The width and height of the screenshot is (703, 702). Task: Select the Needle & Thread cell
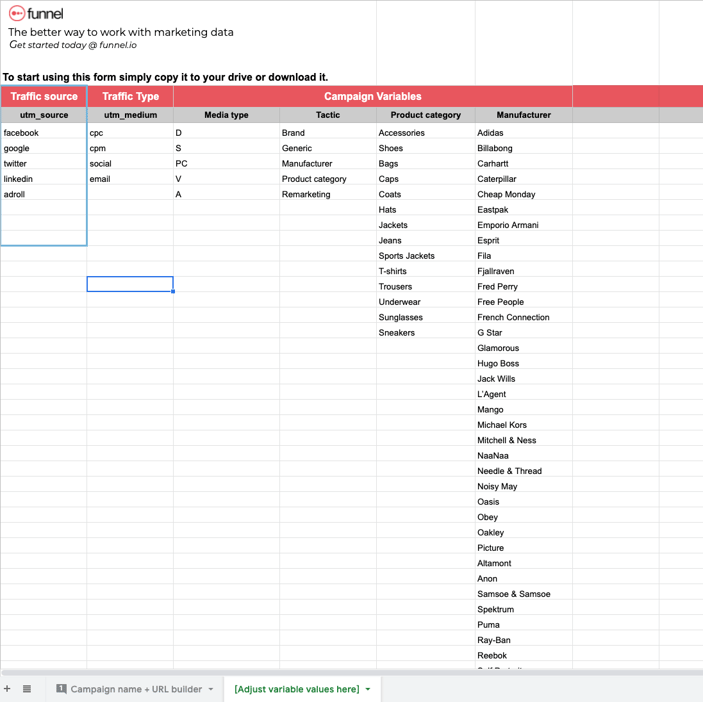524,471
